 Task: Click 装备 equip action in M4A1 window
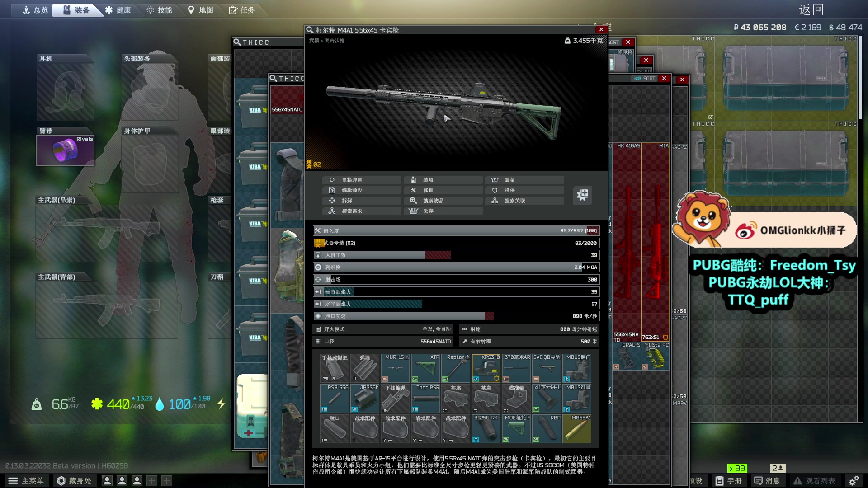524,180
